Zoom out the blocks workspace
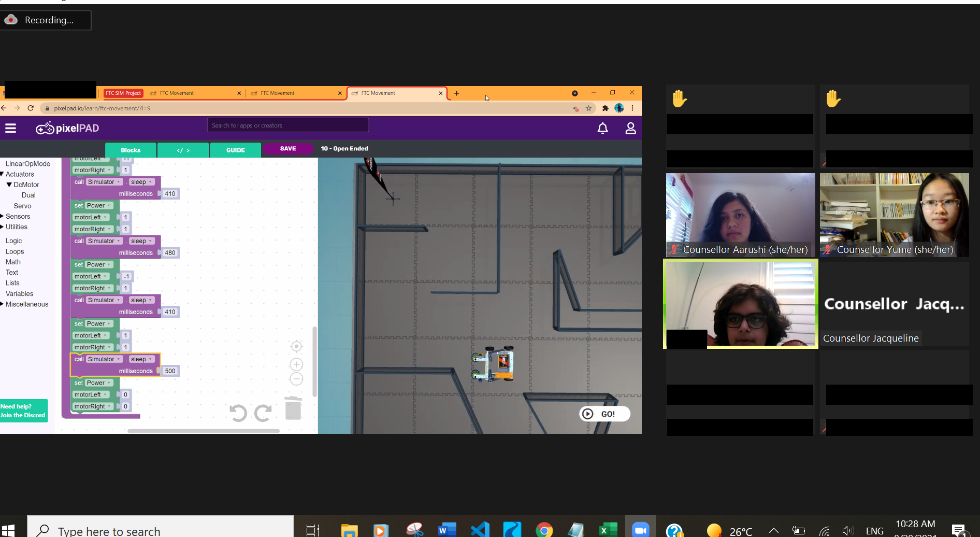Viewport: 980px width, 537px height. click(296, 379)
